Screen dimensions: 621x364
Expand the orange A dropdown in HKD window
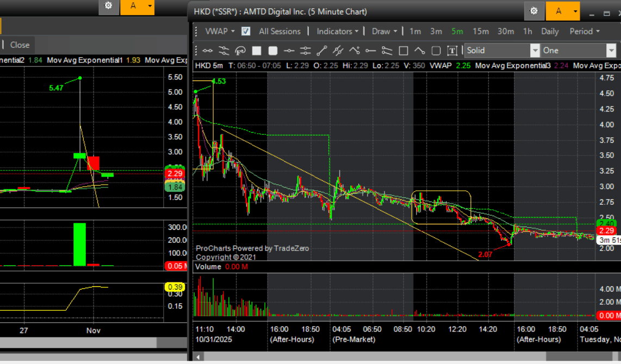click(575, 11)
